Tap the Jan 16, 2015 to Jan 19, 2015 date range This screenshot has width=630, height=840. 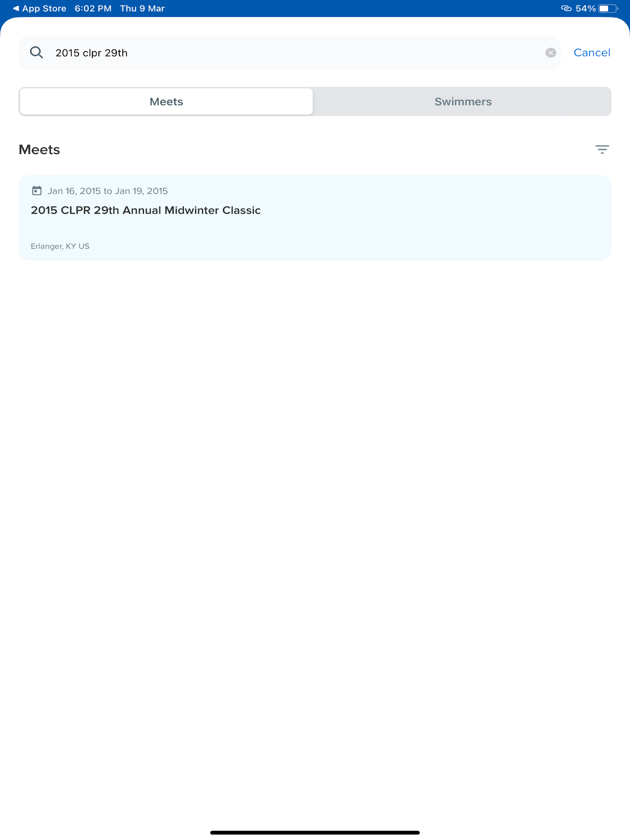click(x=108, y=191)
